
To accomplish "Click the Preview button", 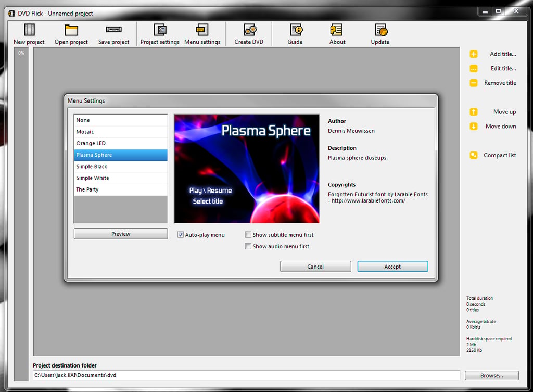I will pyautogui.click(x=121, y=234).
